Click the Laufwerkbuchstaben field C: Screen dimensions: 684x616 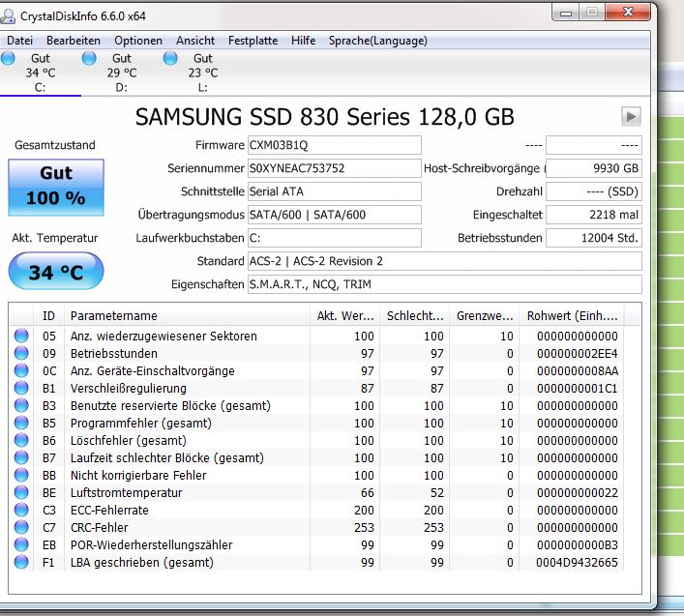pyautogui.click(x=334, y=238)
